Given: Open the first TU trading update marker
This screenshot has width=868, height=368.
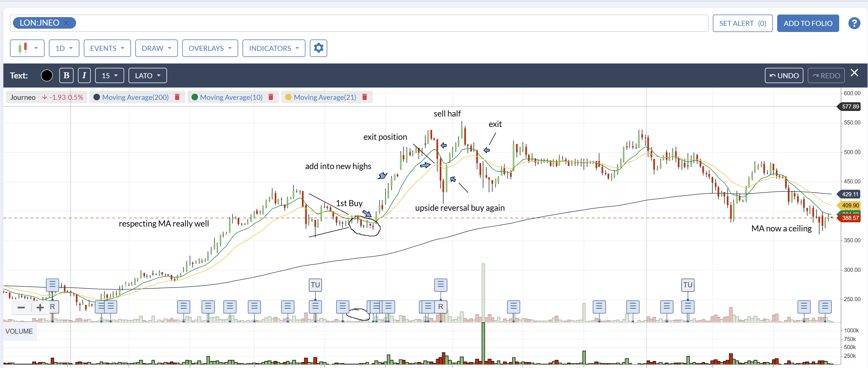Looking at the screenshot, I should (x=315, y=285).
